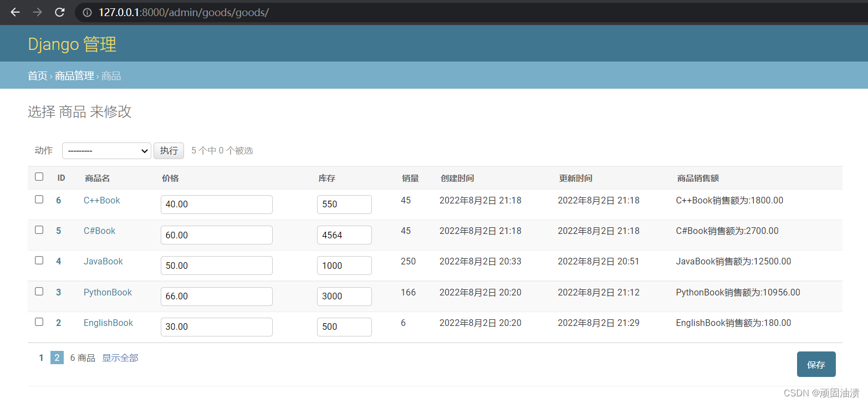The height and width of the screenshot is (403, 868).
Task: Reload the current page
Action: tap(59, 12)
